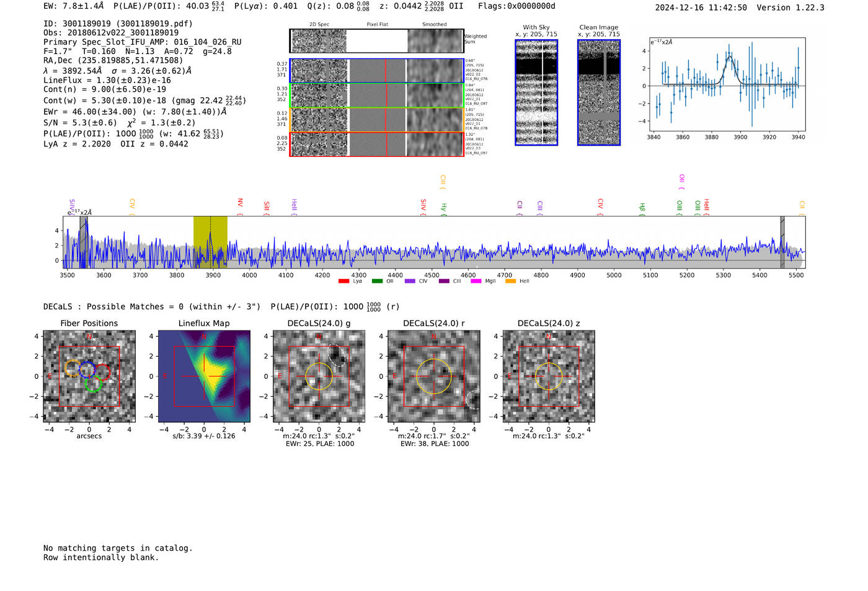
Task: Click the '2D Spec' column header
Action: click(319, 24)
